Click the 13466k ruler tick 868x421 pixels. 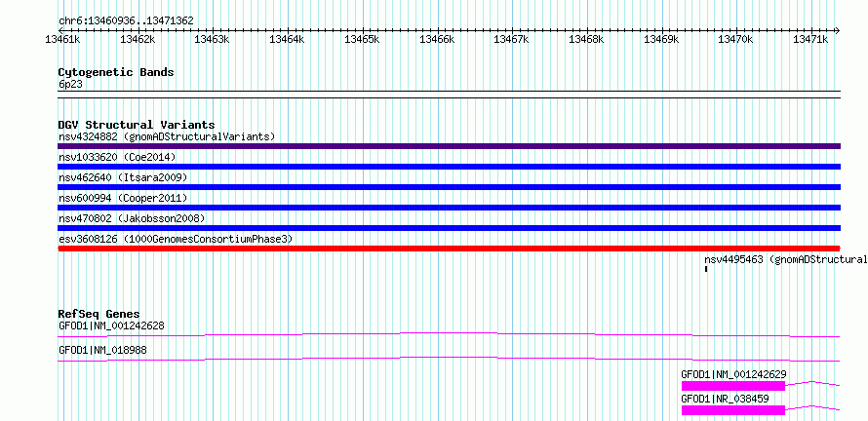tap(437, 39)
